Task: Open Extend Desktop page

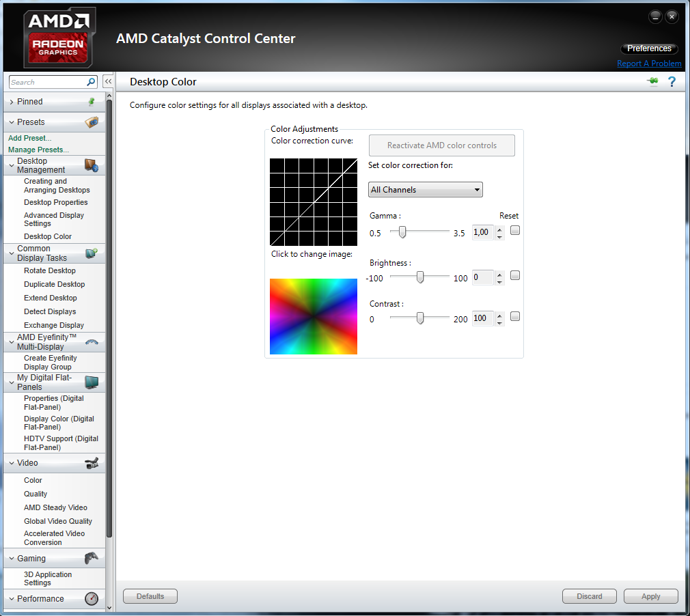Action: (50, 298)
